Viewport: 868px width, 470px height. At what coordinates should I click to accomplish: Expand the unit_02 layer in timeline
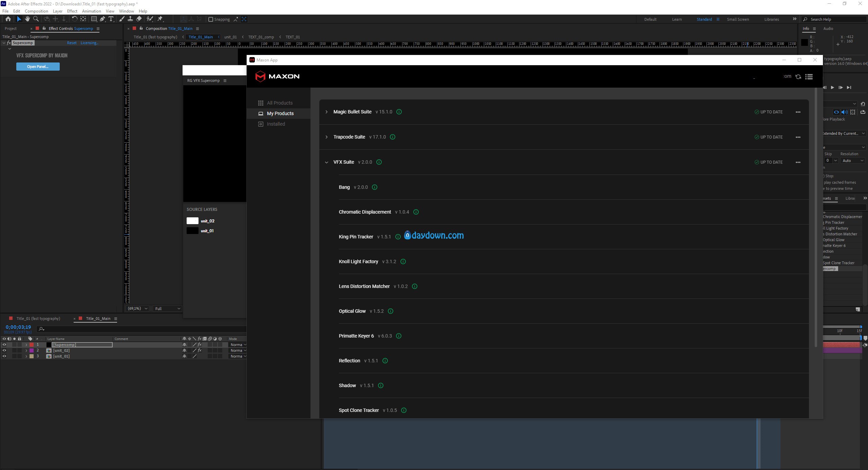pyautogui.click(x=26, y=350)
